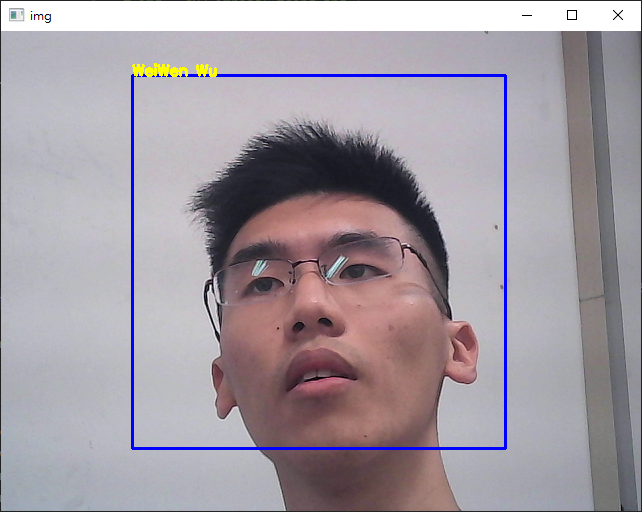Click the blue box top-right corner

coord(505,76)
